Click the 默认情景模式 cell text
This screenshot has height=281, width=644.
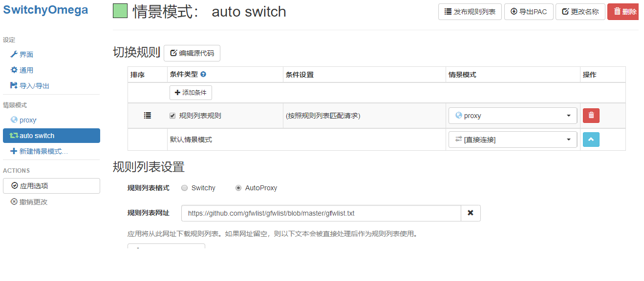click(191, 140)
